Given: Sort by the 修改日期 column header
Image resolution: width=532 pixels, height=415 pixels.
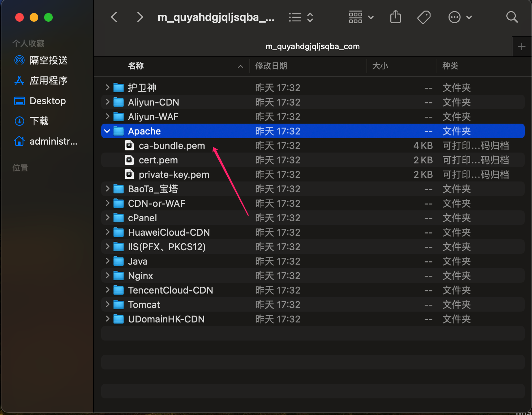Looking at the screenshot, I should coord(271,66).
